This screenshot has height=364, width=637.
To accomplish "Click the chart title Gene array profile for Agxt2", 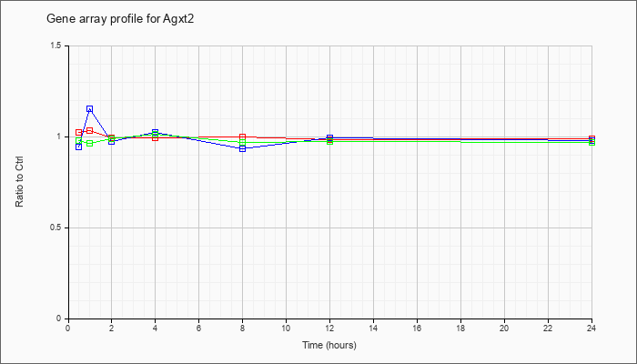I will pyautogui.click(x=120, y=19).
